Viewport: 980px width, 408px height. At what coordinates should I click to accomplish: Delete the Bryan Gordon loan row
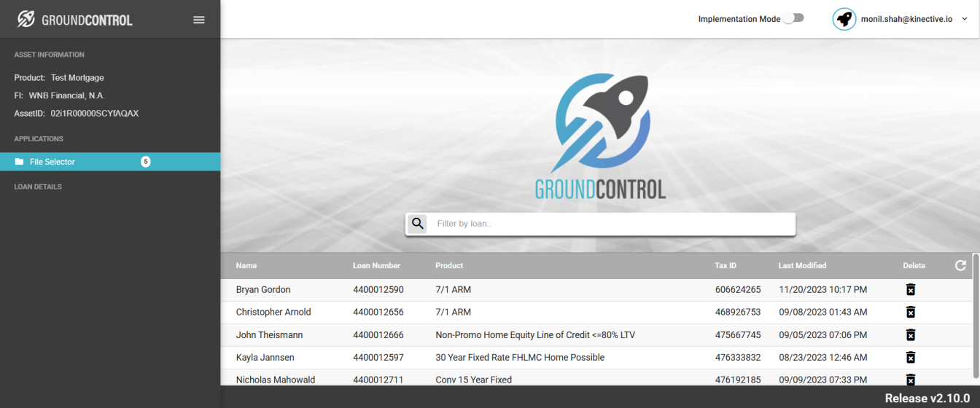point(910,290)
